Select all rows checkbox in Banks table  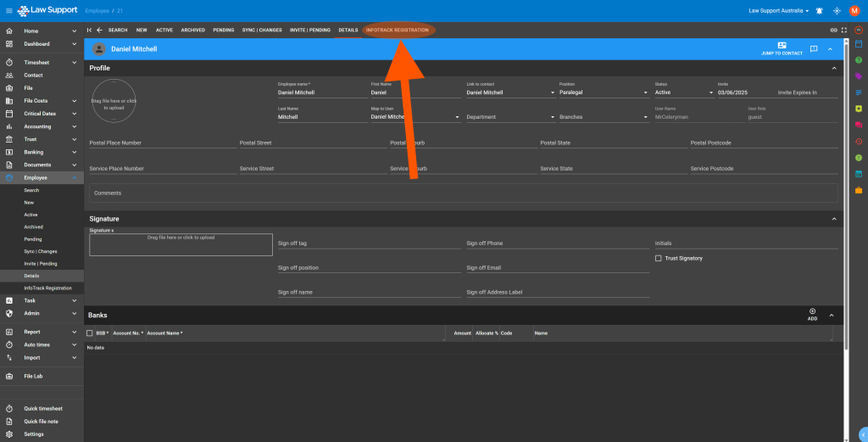pyautogui.click(x=90, y=333)
